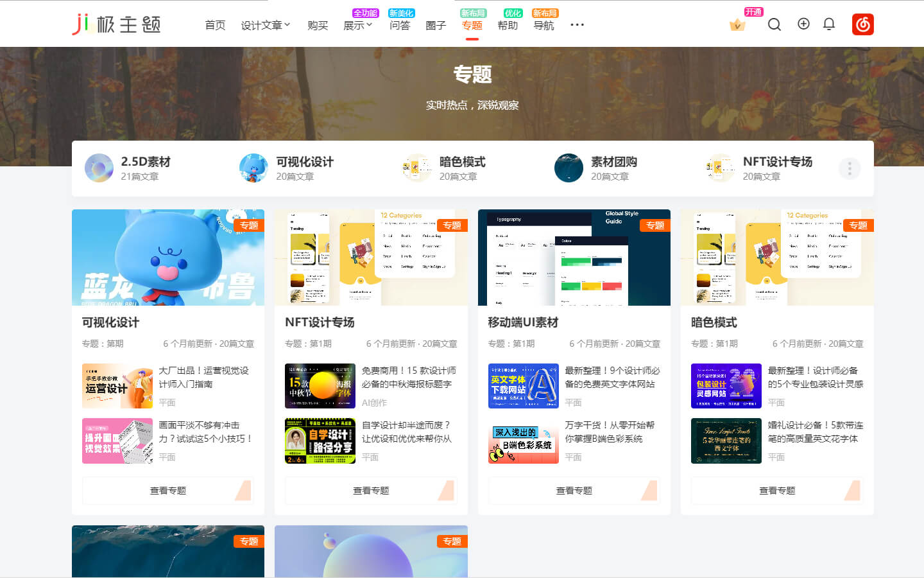Open the 移动端UI素材 card cover image
Viewport: 924px width, 578px height.
(x=574, y=258)
